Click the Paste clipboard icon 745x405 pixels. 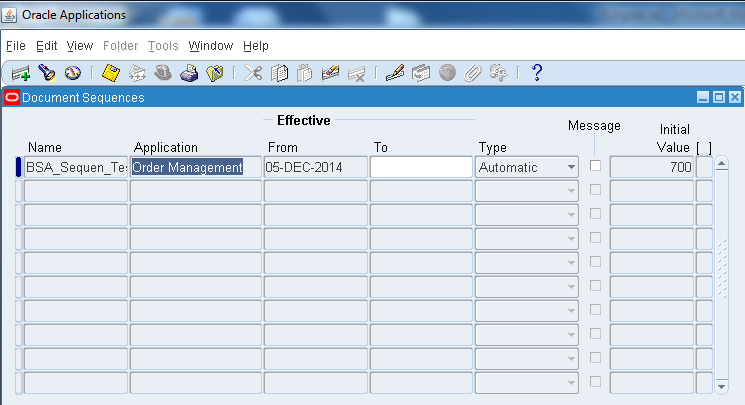305,73
